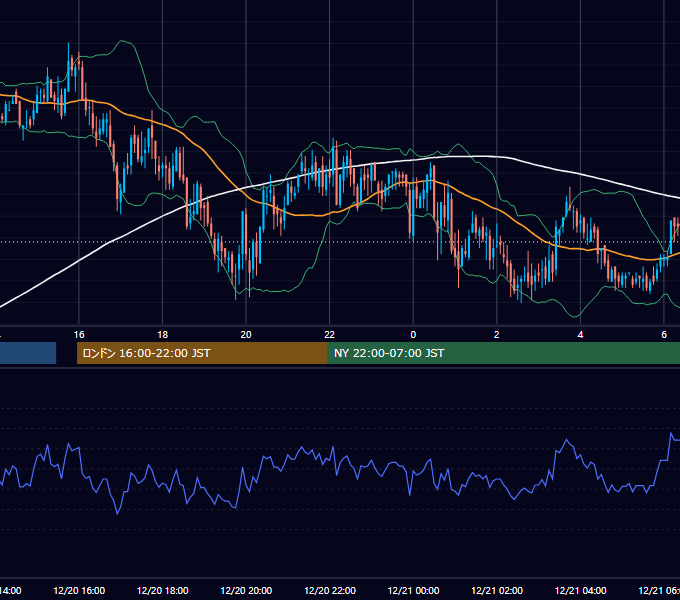Click the 12/21 00:00 date label

click(x=413, y=590)
